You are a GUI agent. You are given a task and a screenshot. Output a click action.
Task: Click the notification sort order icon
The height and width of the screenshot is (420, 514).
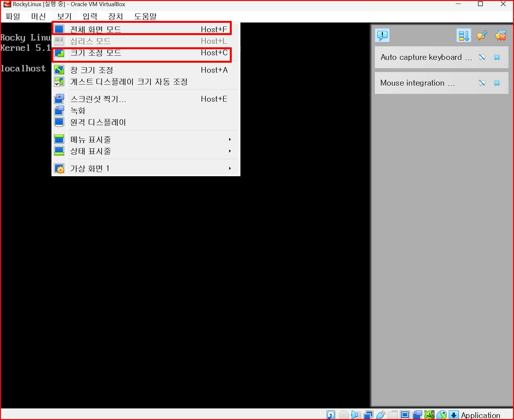464,35
